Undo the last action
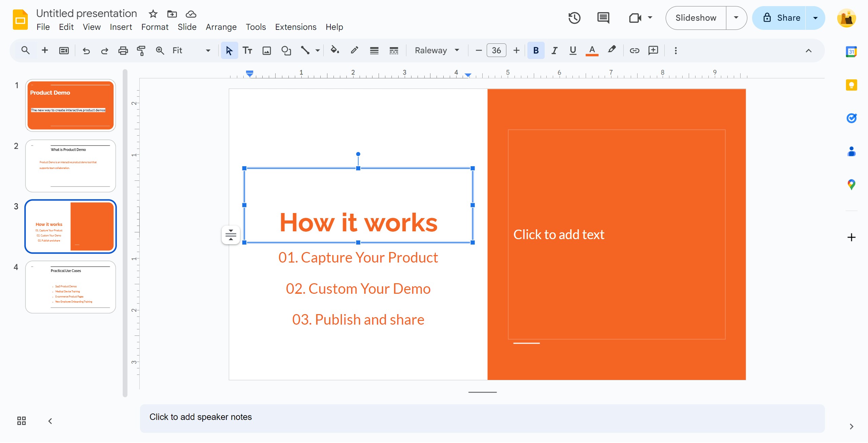Viewport: 868px width, 443px height. pos(86,51)
